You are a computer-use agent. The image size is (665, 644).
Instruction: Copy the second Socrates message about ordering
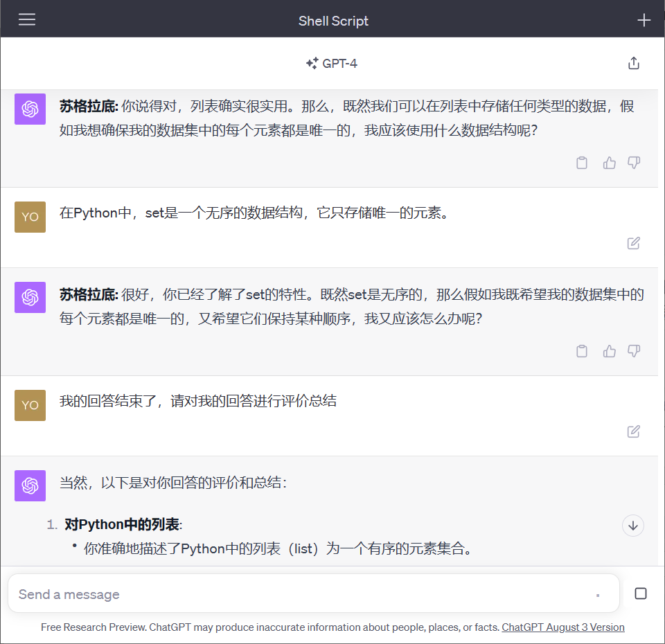click(x=582, y=351)
